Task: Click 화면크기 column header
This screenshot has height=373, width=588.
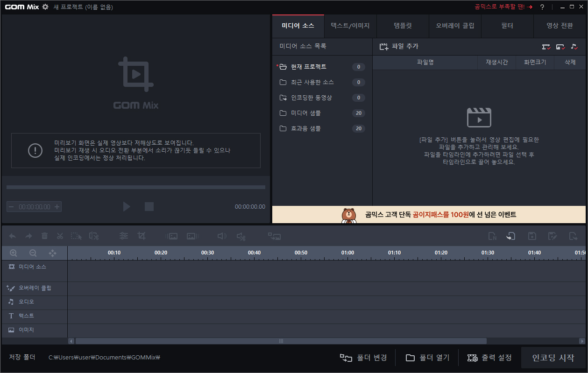Action: pyautogui.click(x=535, y=62)
